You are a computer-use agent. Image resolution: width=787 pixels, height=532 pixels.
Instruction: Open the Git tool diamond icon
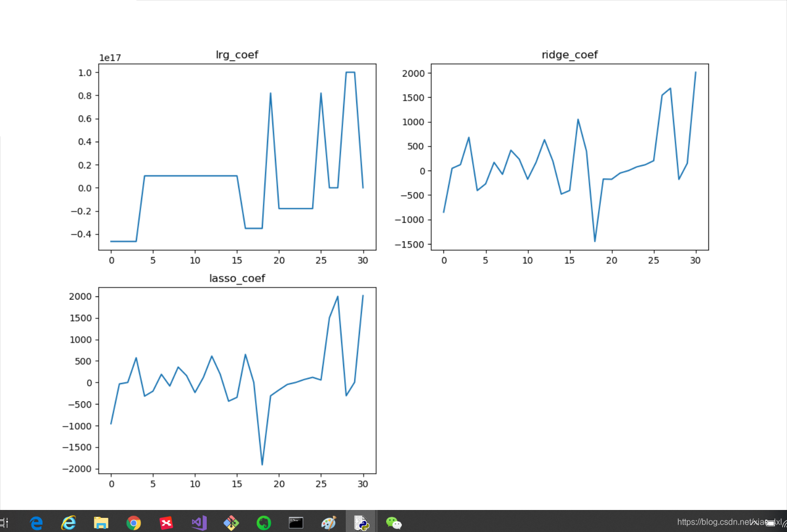pos(231,523)
